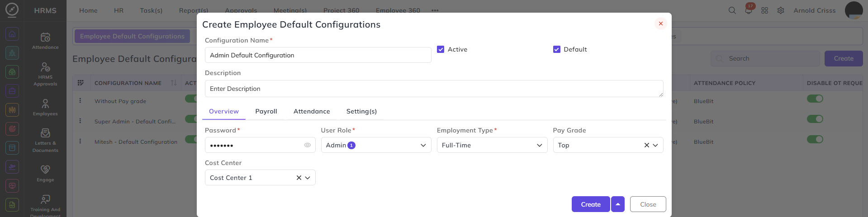Open the red target module icon
This screenshot has width=868, height=217.
click(12, 129)
